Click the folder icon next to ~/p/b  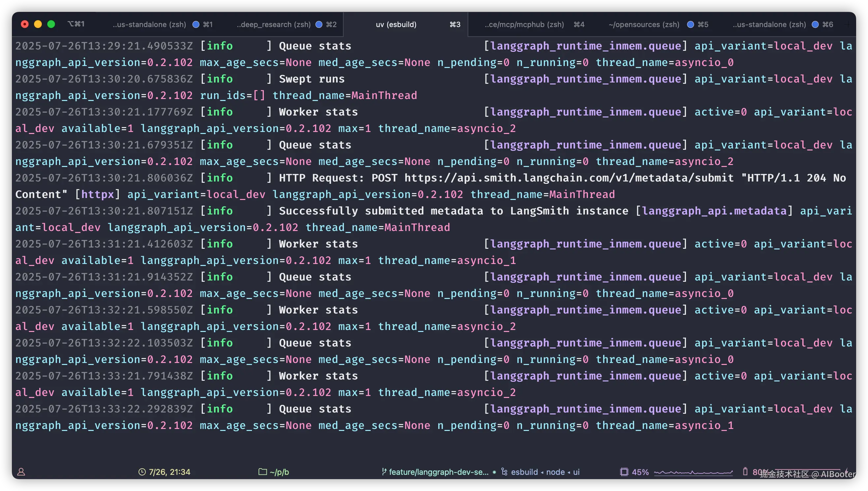[x=263, y=472]
